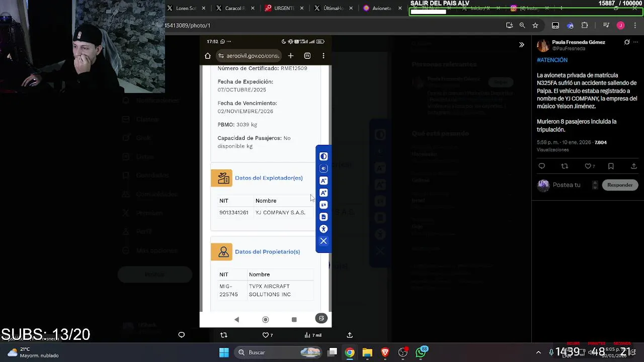Collapse the tweet side panel with double chevron
The height and width of the screenshot is (362, 644).
coord(522,45)
